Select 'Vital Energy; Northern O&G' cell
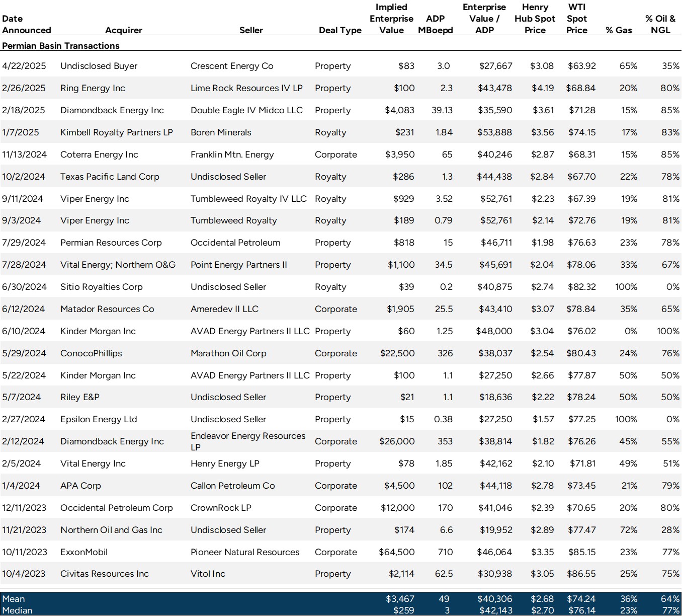Viewport: 682px width, 616px height. pos(118,265)
